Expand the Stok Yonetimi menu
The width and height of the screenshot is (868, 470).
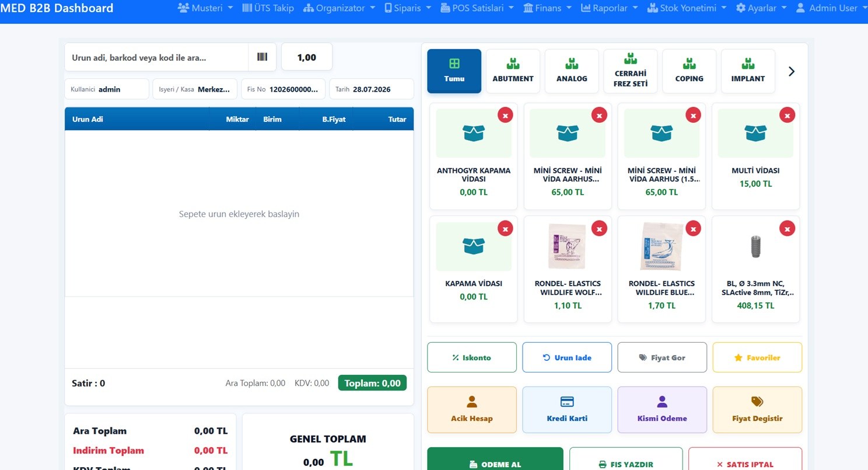coord(687,8)
